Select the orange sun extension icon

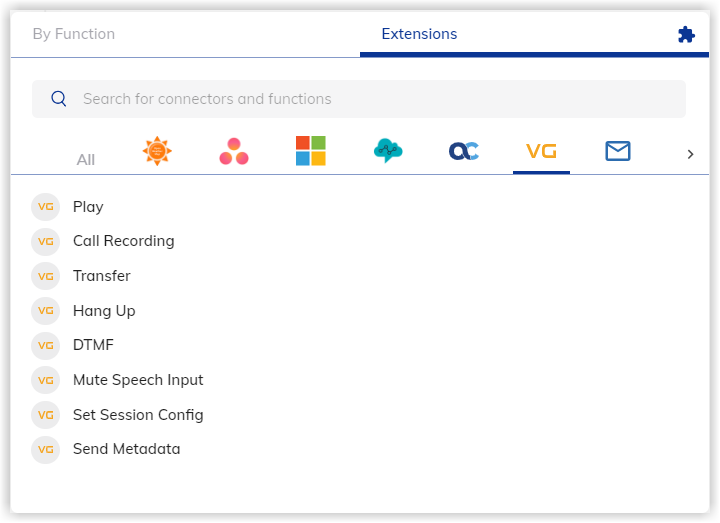pos(157,151)
